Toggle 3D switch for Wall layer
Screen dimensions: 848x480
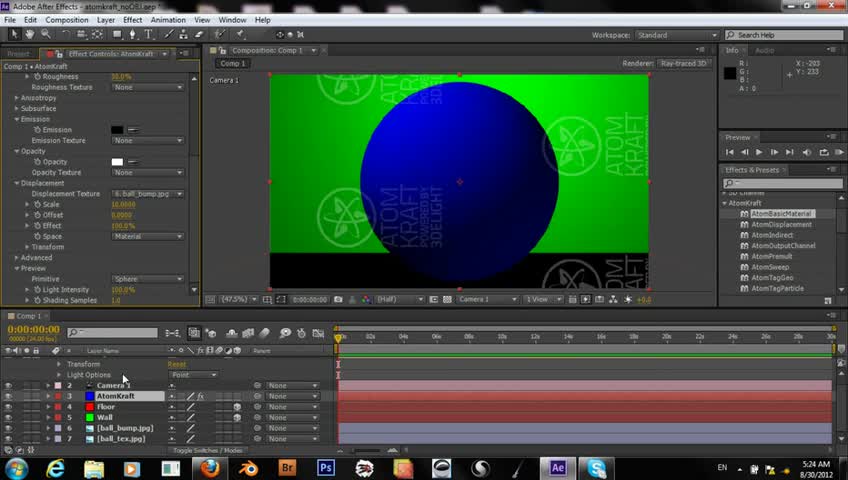[x=237, y=418]
